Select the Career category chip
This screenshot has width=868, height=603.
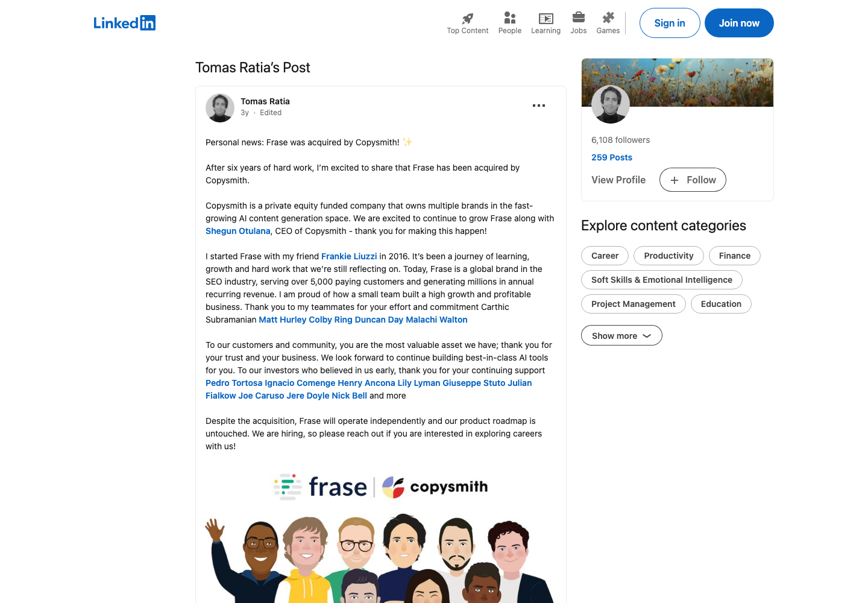605,256
